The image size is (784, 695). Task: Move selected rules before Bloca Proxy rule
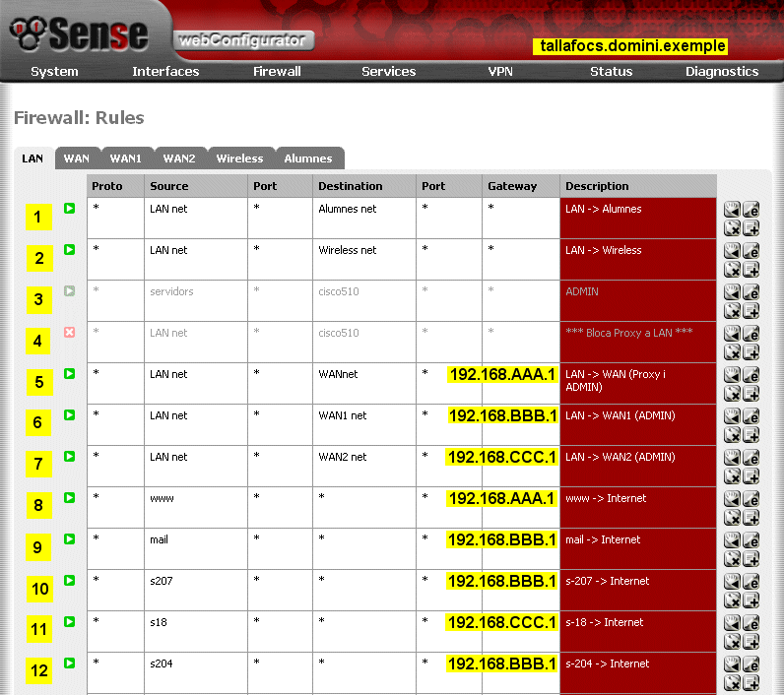pyautogui.click(x=732, y=333)
